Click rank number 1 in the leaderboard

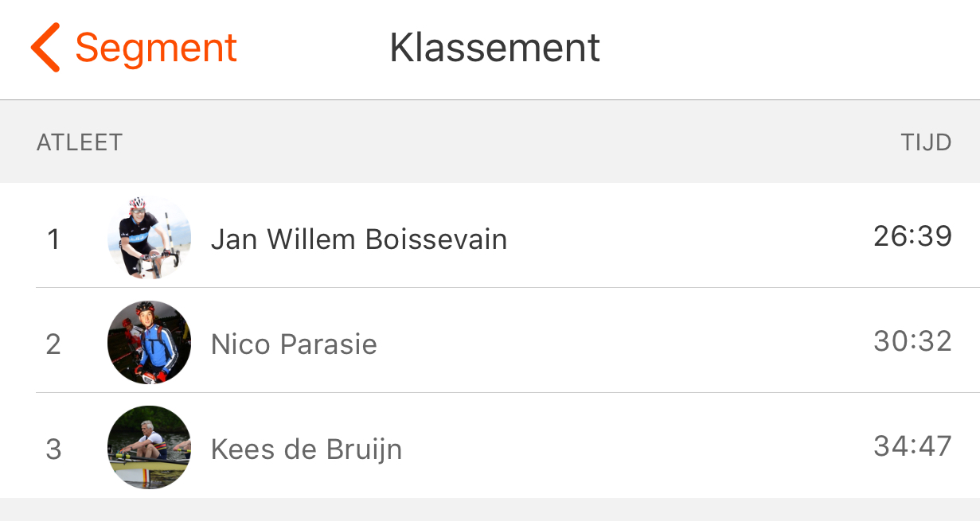[53, 239]
